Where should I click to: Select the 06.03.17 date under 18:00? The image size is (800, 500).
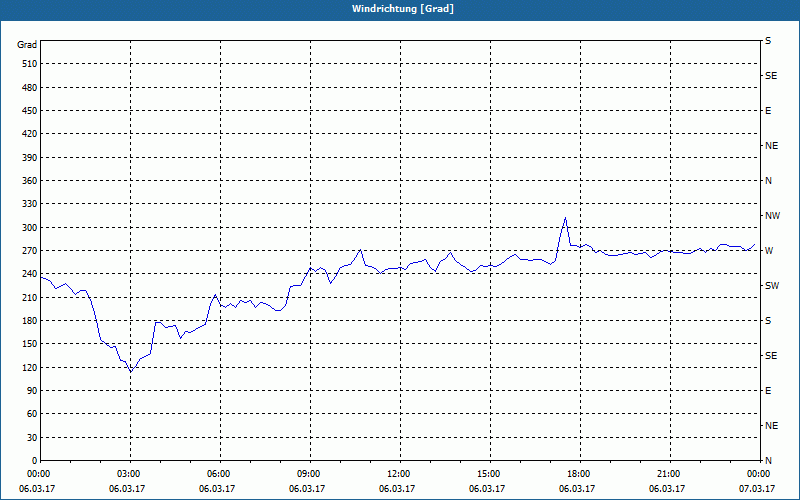577,488
